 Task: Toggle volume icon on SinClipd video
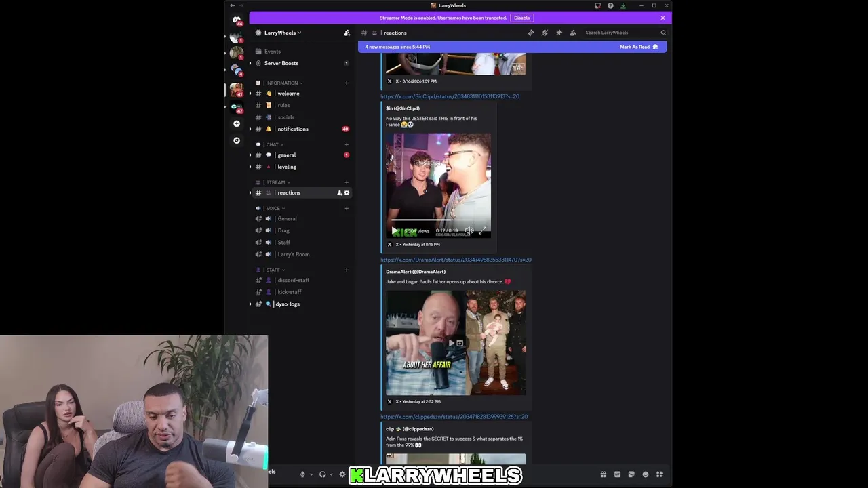pos(469,230)
